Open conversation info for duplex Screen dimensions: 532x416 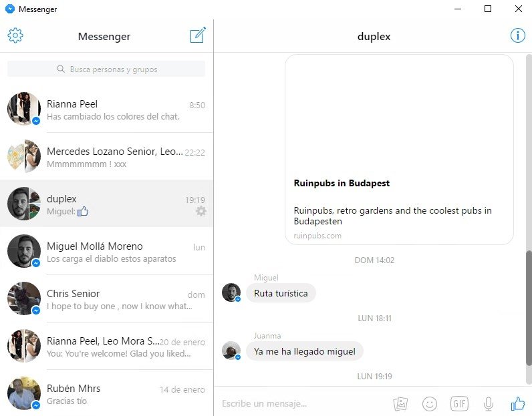pos(517,35)
